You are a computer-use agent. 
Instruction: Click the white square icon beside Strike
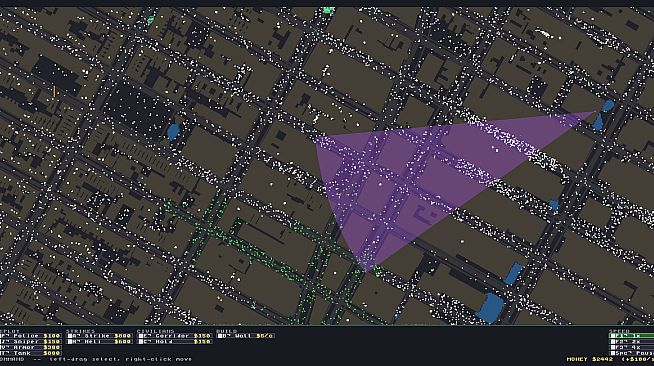point(70,336)
